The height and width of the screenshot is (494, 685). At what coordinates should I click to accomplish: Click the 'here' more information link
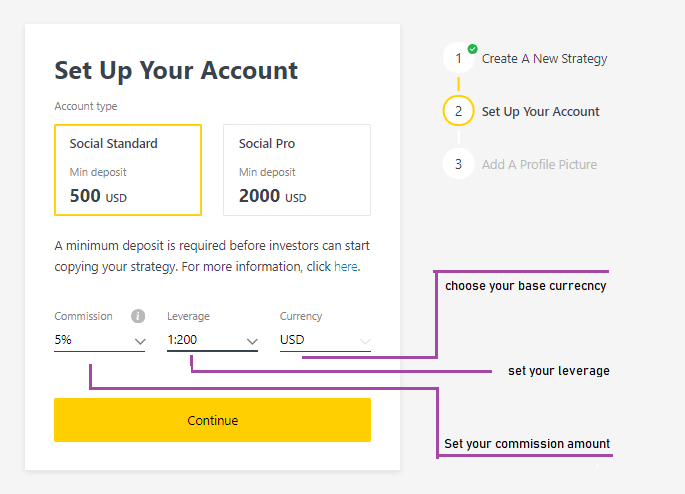(x=345, y=267)
